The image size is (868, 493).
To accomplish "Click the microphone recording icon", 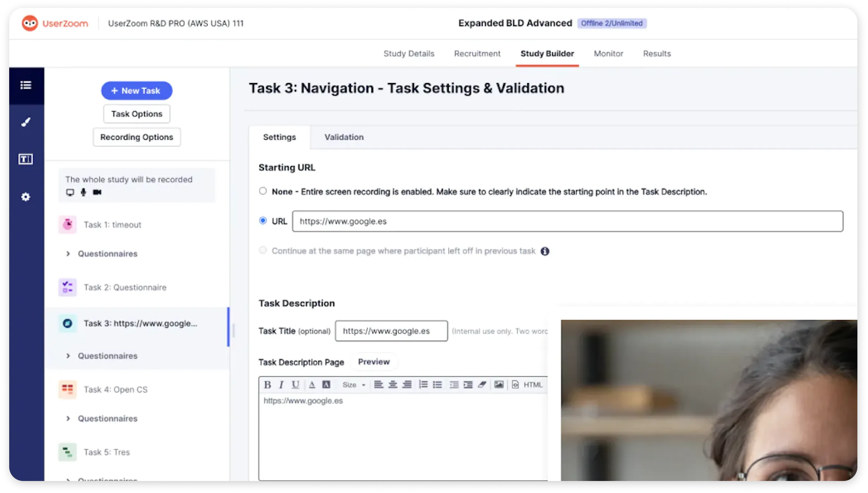I will coord(83,192).
